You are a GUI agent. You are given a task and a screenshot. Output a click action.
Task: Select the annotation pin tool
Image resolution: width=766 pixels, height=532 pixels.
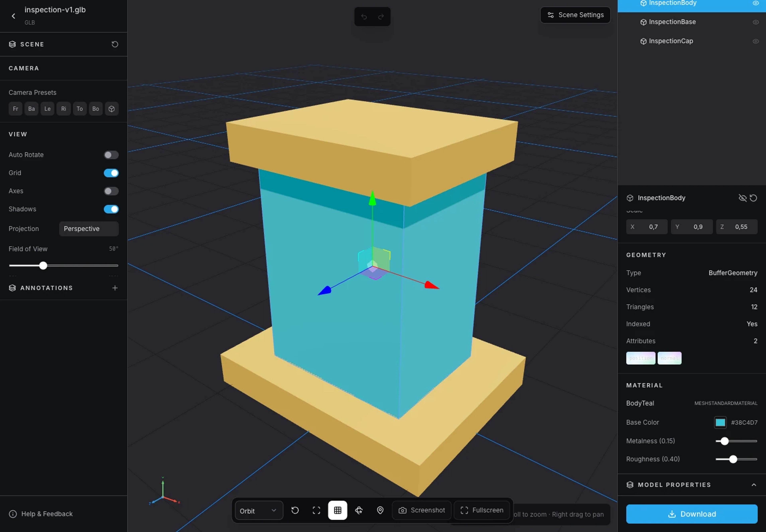[380, 510]
